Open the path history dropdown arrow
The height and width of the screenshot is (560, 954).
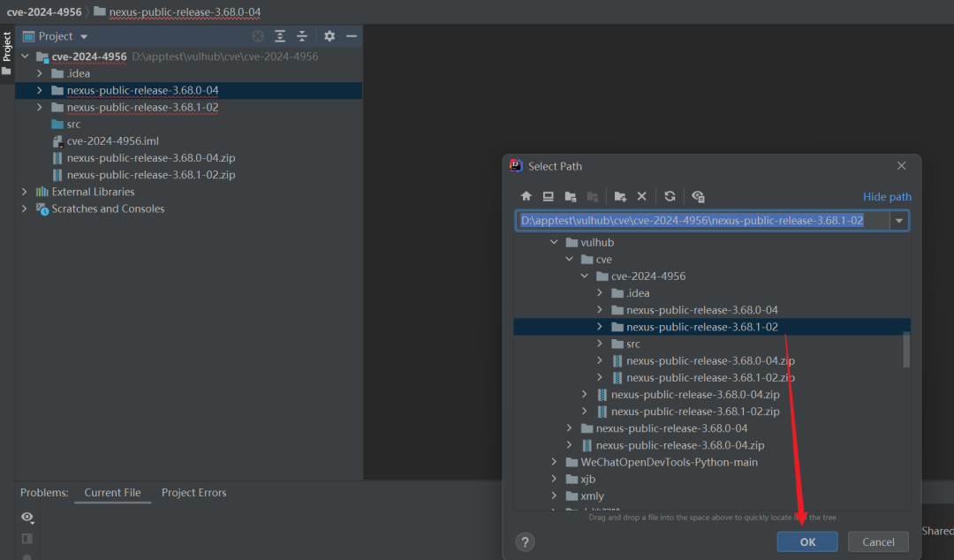pyautogui.click(x=899, y=220)
